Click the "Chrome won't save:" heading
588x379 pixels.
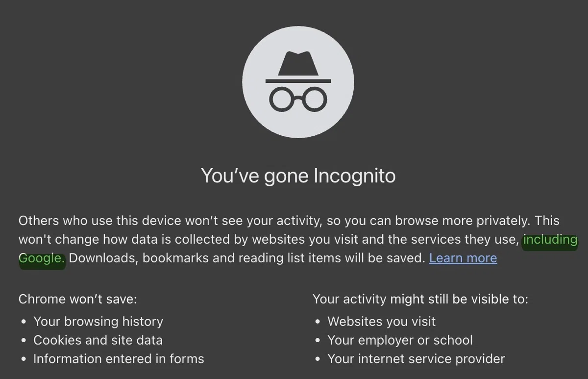(x=78, y=299)
